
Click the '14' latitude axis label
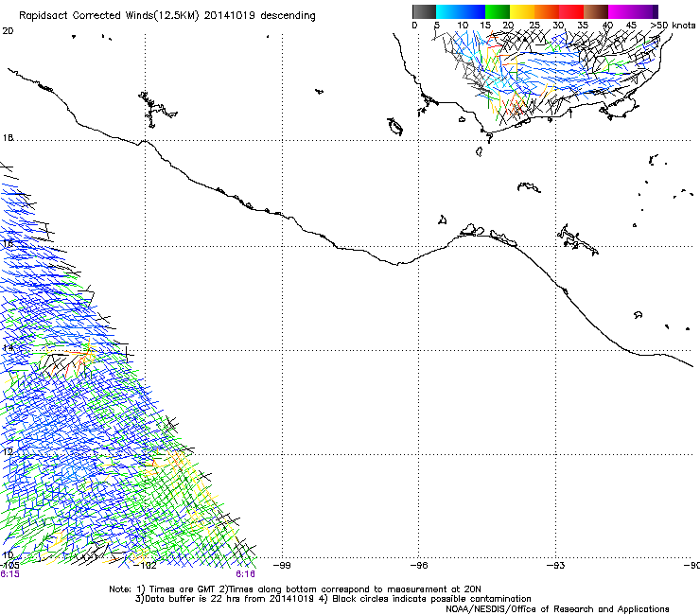8,347
